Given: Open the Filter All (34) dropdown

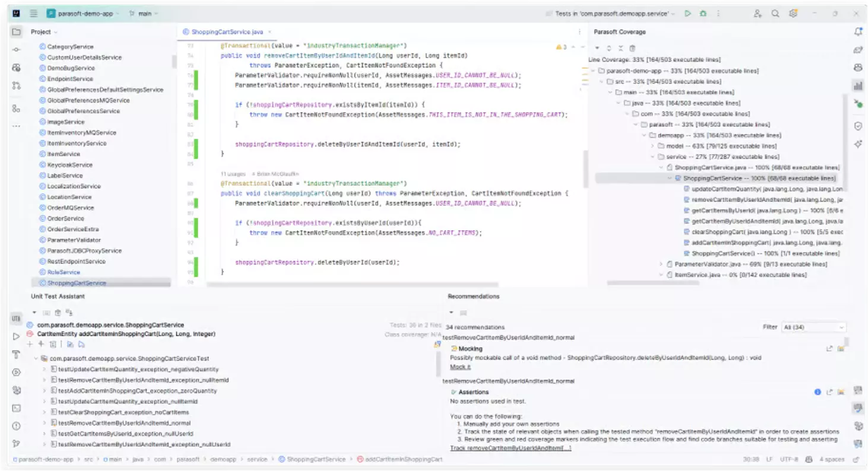Looking at the screenshot, I should pos(813,327).
